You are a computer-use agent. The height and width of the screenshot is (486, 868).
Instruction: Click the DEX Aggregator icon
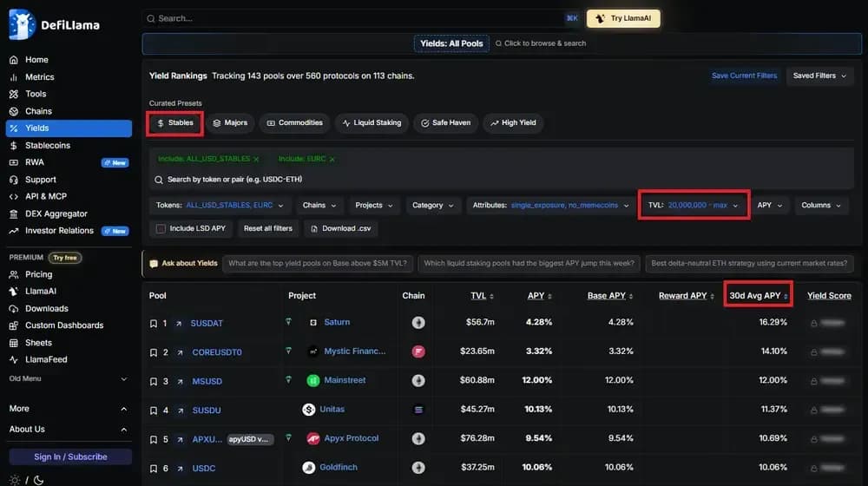[14, 213]
